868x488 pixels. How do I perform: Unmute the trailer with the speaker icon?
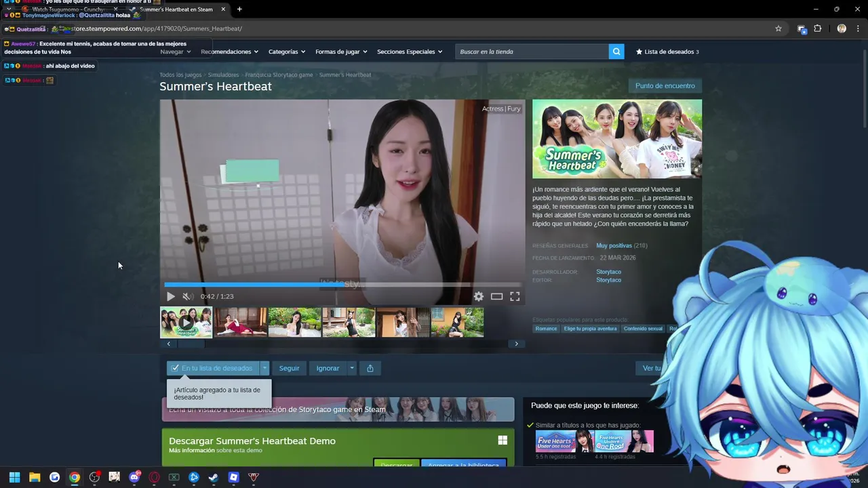[x=188, y=296]
